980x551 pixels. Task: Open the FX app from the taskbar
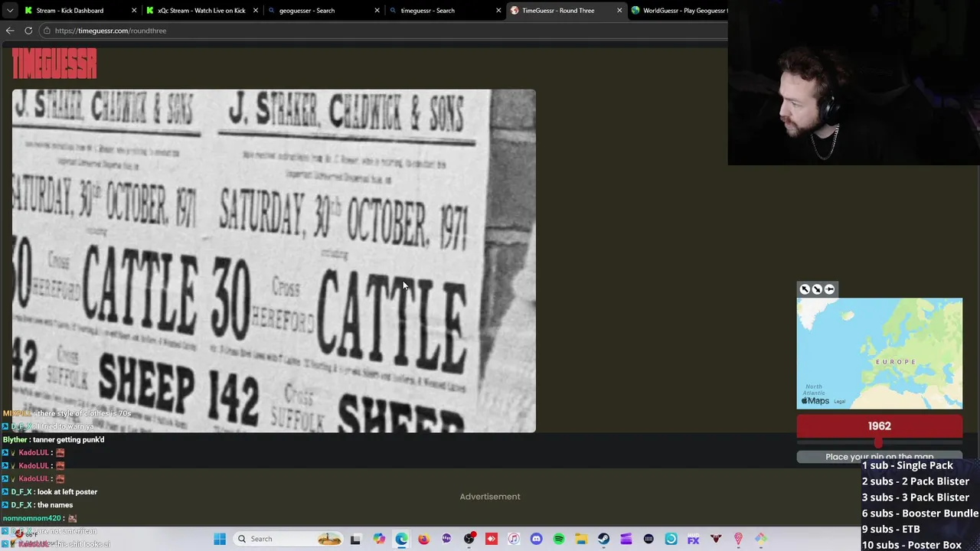(693, 539)
